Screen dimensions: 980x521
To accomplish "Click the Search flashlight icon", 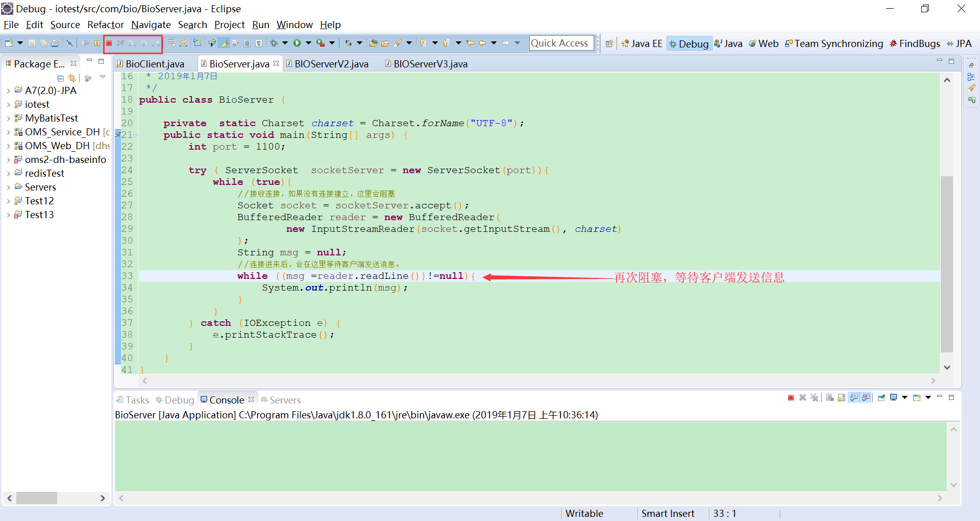I will click(397, 43).
